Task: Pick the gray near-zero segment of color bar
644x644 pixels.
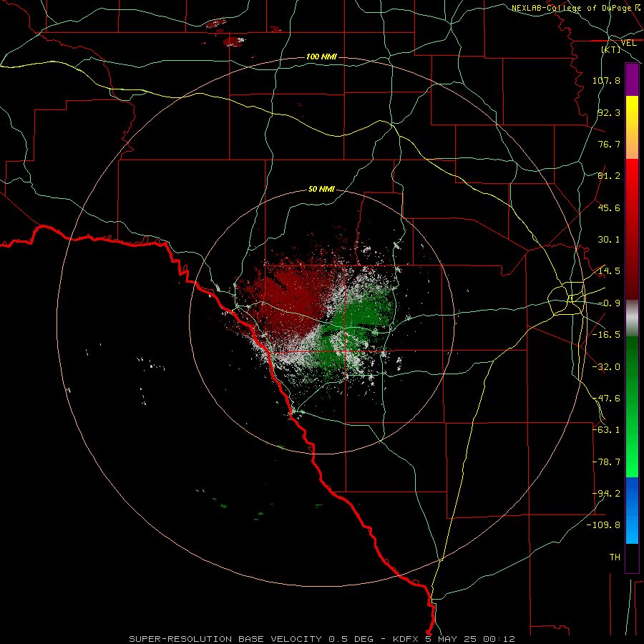Action: coord(632,318)
